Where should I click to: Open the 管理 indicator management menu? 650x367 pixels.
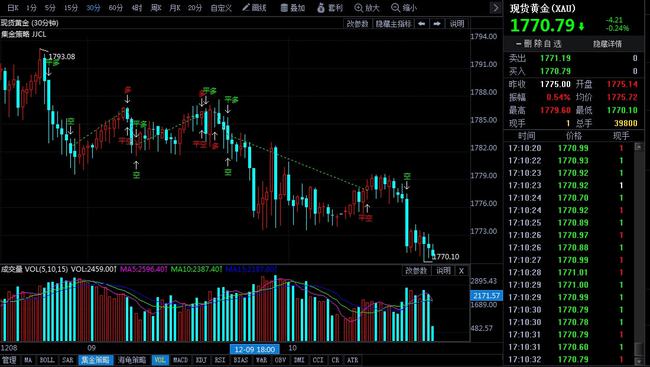click(9, 360)
